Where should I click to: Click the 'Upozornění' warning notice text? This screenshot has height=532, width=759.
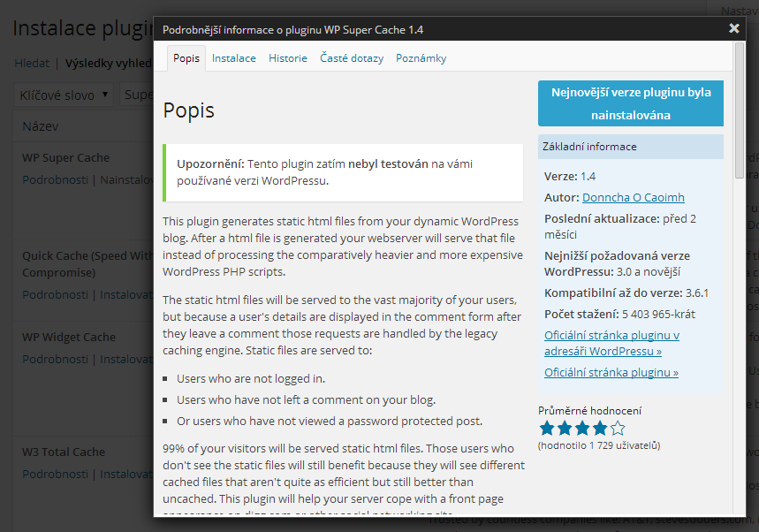point(324,172)
